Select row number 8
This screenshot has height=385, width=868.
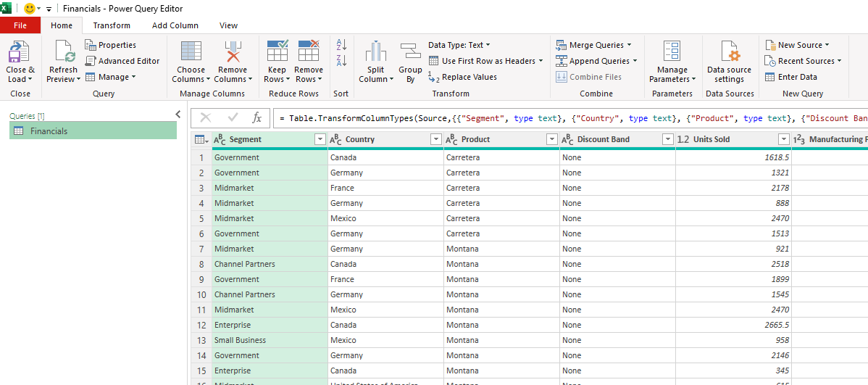(x=201, y=264)
